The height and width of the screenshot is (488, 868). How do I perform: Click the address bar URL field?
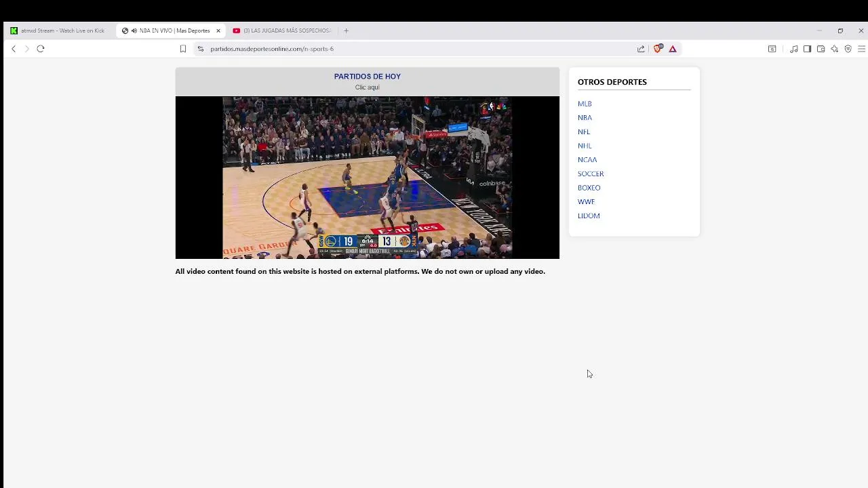point(420,49)
